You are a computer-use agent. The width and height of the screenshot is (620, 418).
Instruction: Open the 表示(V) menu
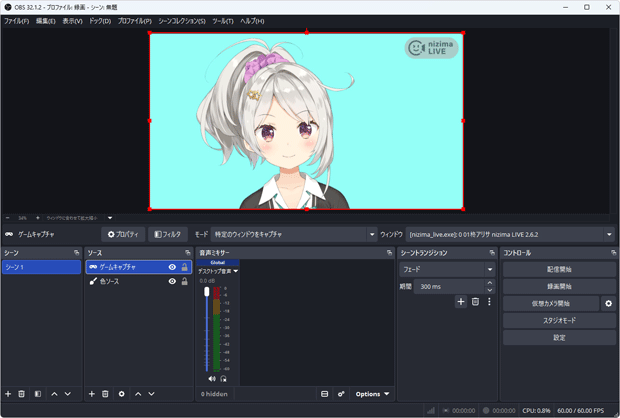[x=72, y=21]
